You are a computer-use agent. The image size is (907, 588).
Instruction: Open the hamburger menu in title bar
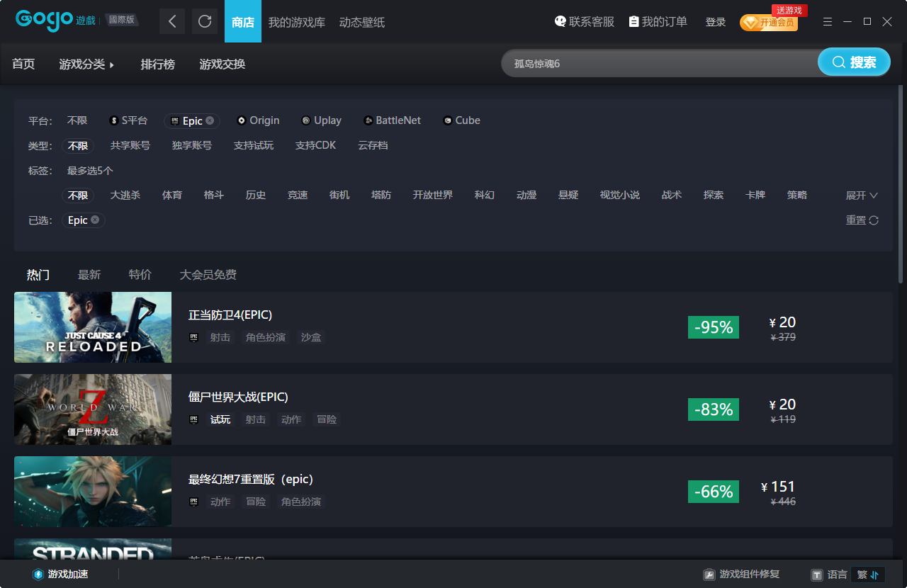point(828,22)
